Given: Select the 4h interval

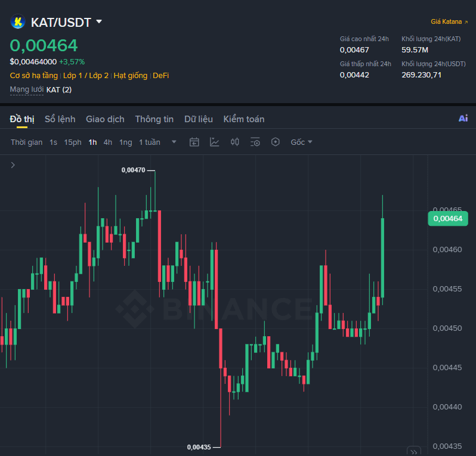Looking at the screenshot, I should tap(108, 142).
